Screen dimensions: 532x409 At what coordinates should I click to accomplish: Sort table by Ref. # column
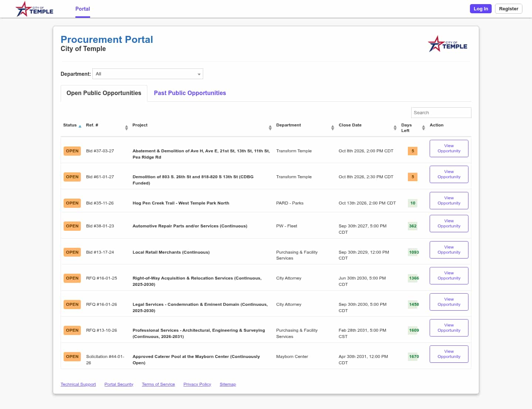pyautogui.click(x=126, y=128)
